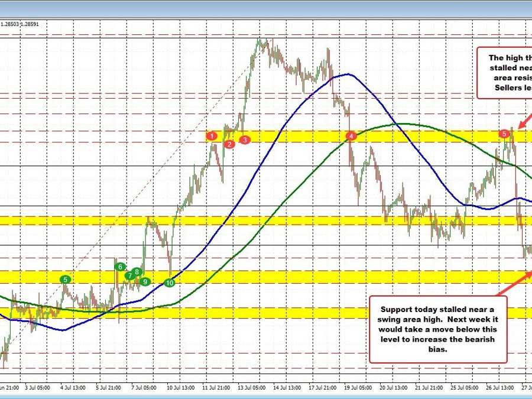Click the red arrow below red marker 5's annotation
This screenshot has height=399, width=532.
pos(524,117)
